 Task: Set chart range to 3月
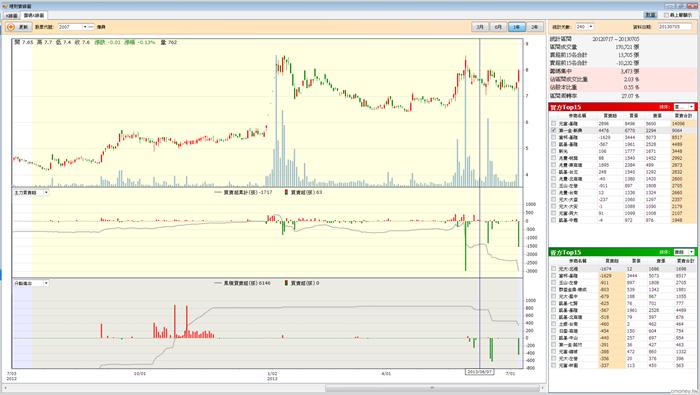(x=480, y=27)
